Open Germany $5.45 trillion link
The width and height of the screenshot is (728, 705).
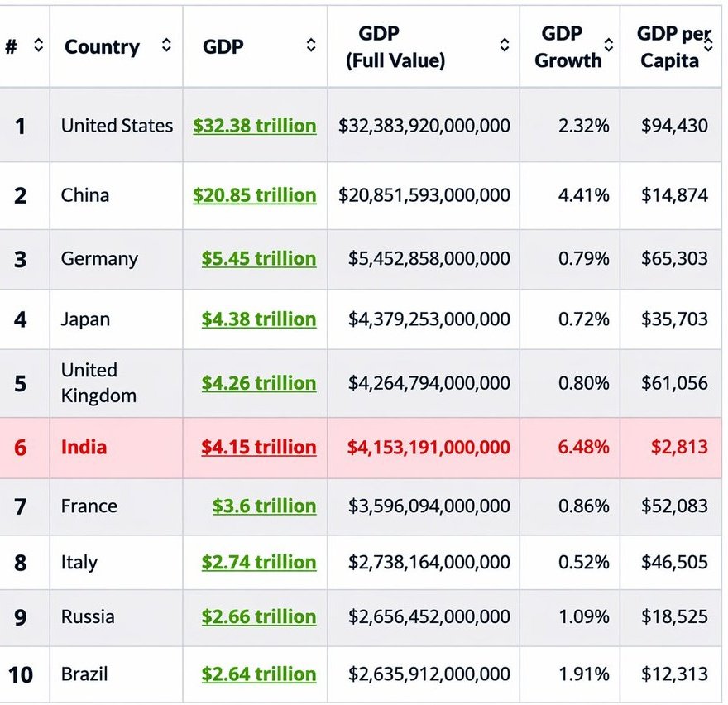pyautogui.click(x=259, y=258)
